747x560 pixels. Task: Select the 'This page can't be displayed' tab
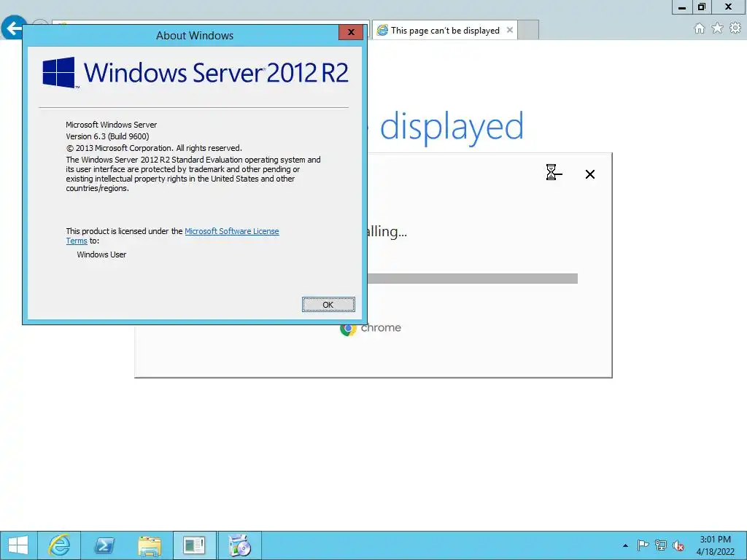[x=444, y=31]
